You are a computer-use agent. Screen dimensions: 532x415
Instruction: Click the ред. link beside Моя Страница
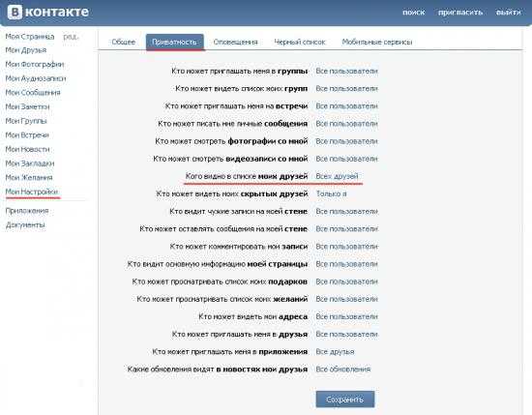point(71,37)
